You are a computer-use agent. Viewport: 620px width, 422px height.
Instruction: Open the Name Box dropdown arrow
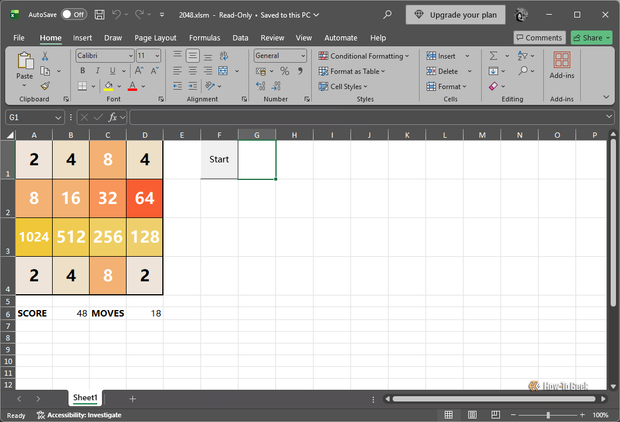[x=58, y=117]
